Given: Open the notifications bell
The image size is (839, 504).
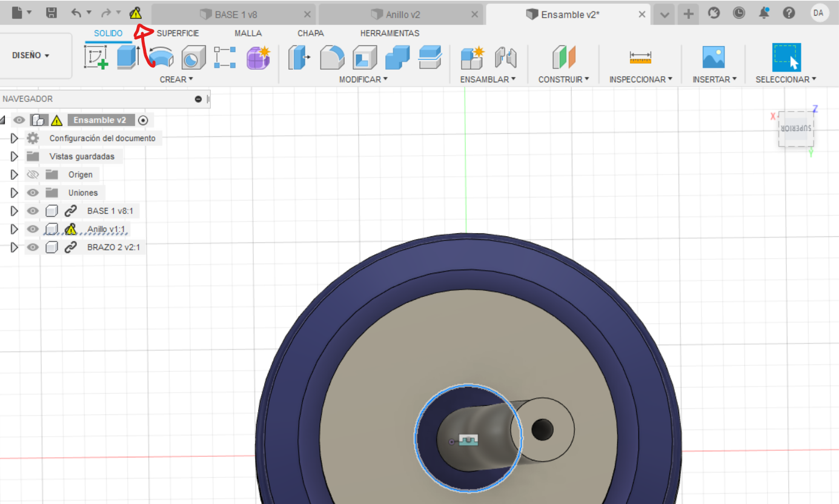Looking at the screenshot, I should [x=764, y=13].
